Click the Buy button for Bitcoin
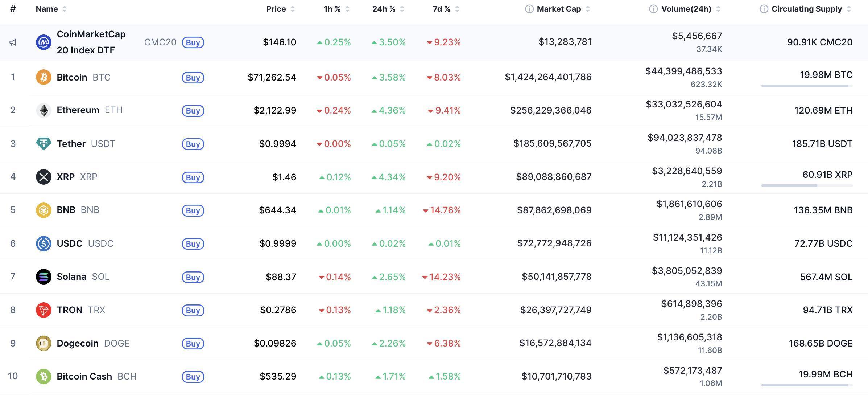Image resolution: width=868 pixels, height=397 pixels. click(193, 77)
